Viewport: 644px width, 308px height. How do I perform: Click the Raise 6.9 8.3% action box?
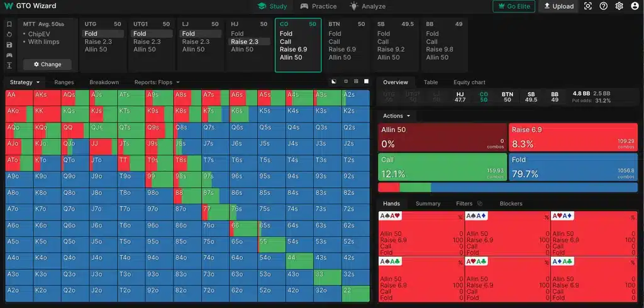574,138
